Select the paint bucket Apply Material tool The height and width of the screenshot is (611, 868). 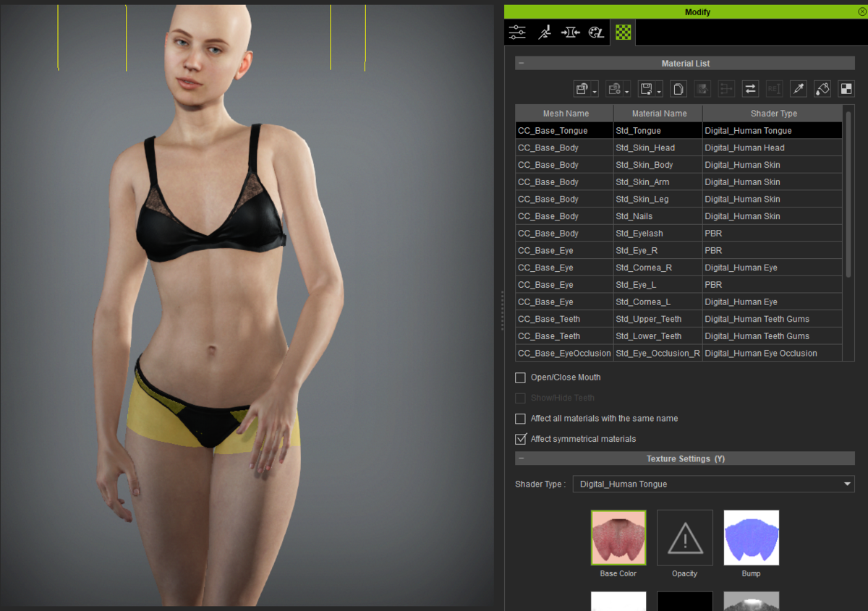tap(822, 89)
